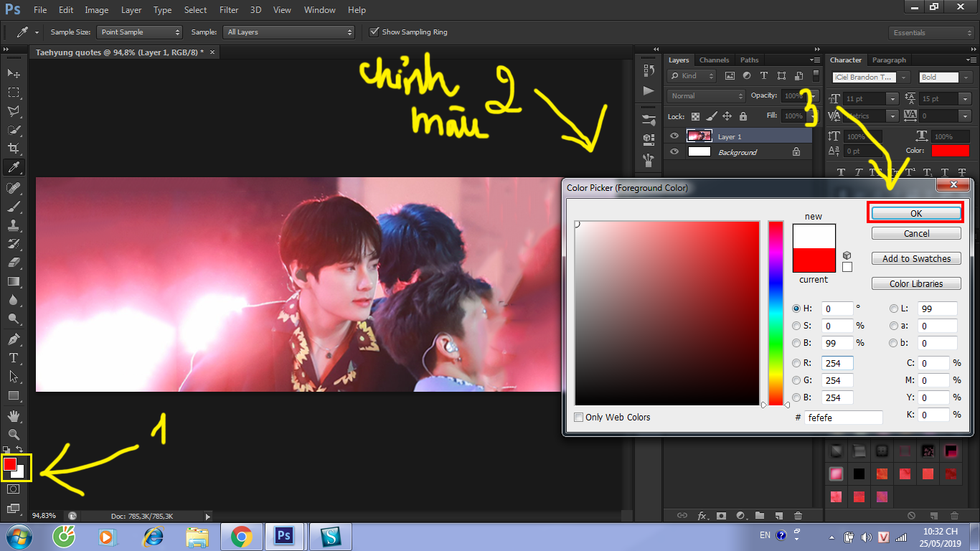The width and height of the screenshot is (980, 551).
Task: Select the Gradient tool
Action: [13, 282]
